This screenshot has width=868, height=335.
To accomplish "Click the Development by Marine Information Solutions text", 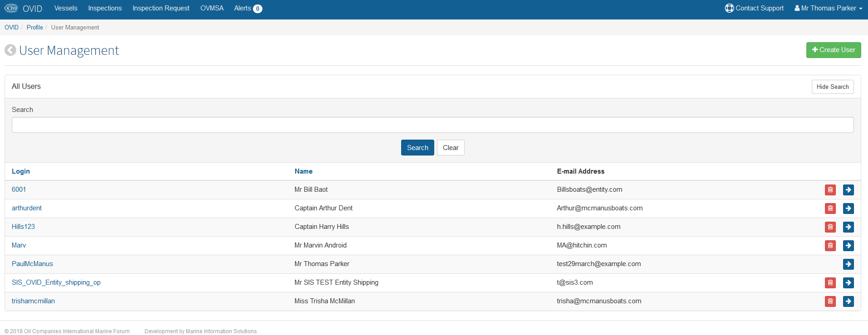I will click(x=200, y=331).
